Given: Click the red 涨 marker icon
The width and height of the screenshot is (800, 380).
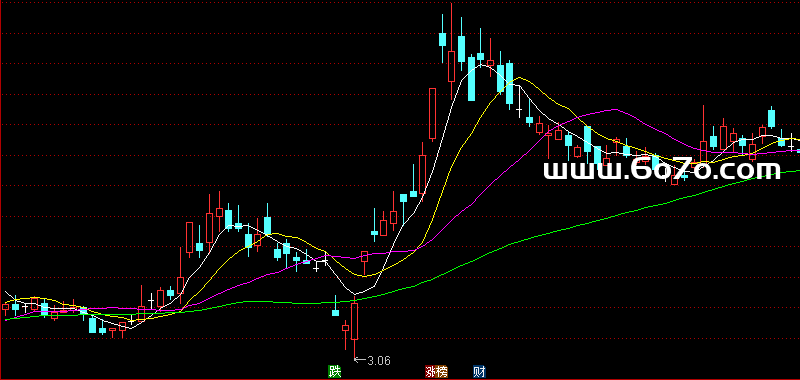Looking at the screenshot, I should pos(431,372).
